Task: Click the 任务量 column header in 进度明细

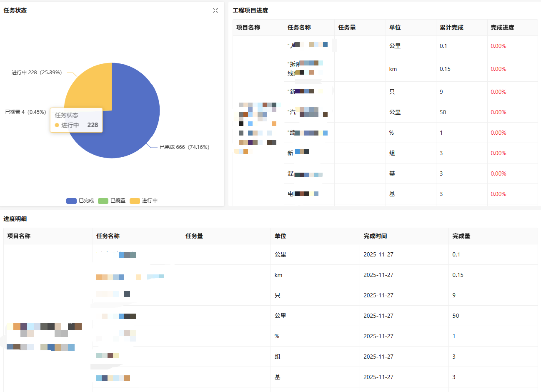Action: (194, 236)
